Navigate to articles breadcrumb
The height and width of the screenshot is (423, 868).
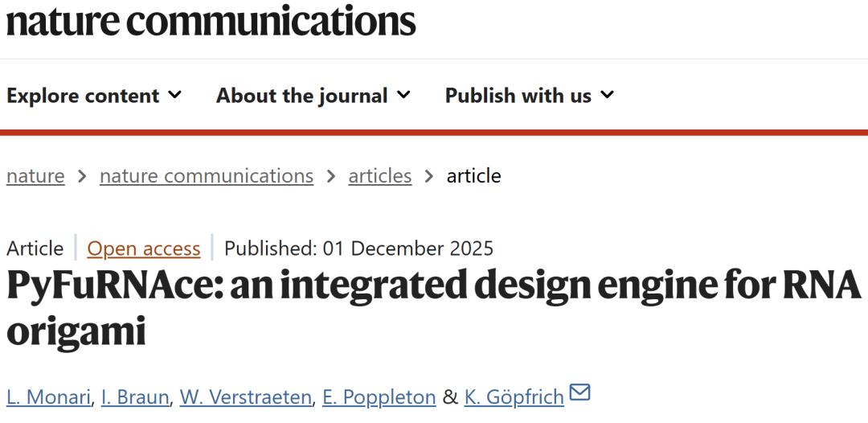coord(379,176)
